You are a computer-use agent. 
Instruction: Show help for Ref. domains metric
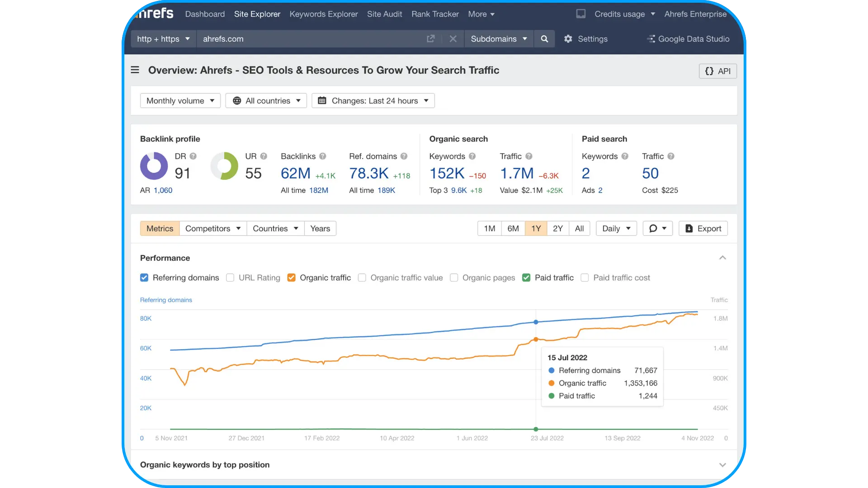[x=404, y=156]
